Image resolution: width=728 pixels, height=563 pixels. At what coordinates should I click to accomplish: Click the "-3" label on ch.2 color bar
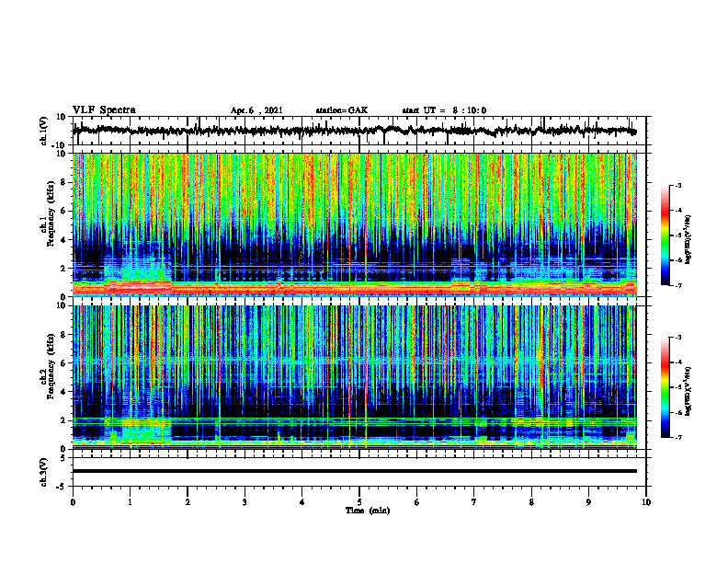click(678, 338)
